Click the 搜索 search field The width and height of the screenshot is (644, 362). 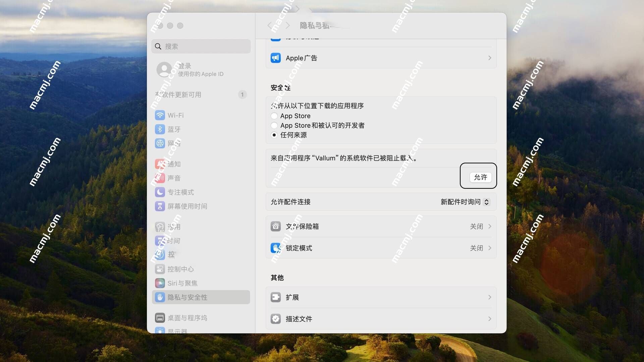point(201,47)
